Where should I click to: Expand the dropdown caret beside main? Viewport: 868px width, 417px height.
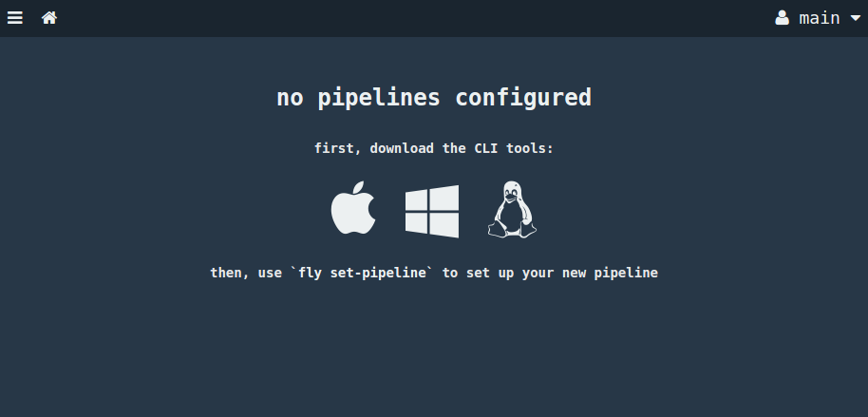coord(855,18)
